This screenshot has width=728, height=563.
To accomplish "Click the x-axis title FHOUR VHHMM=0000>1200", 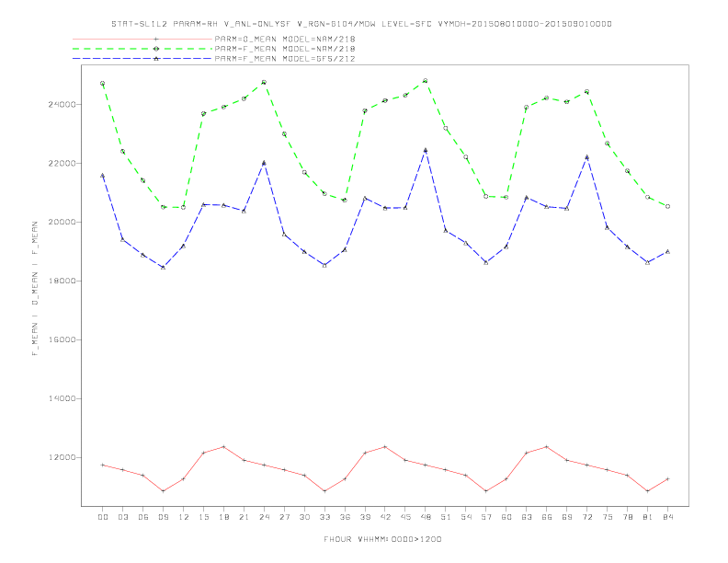I will point(382,539).
